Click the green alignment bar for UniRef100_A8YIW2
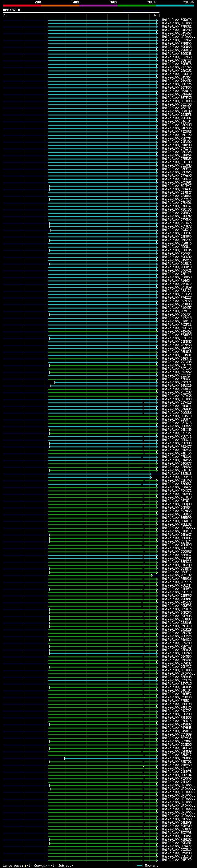This screenshot has height=868, width=197. (100, 576)
